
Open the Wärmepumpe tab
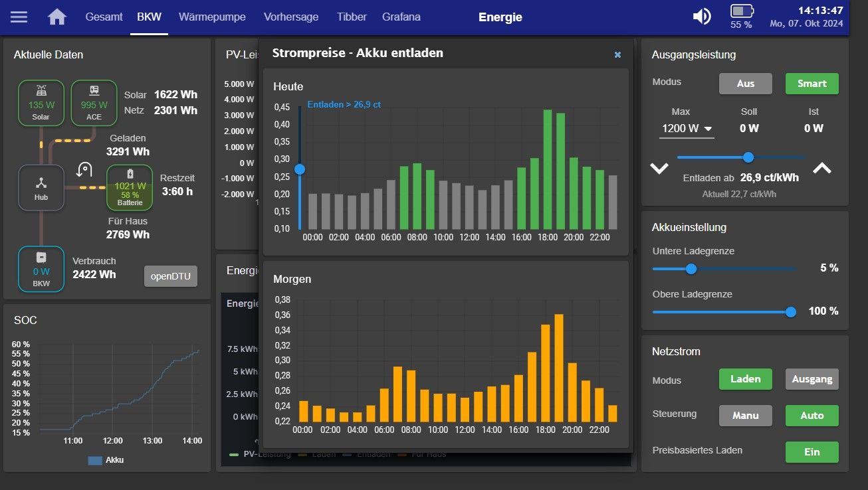tap(212, 17)
